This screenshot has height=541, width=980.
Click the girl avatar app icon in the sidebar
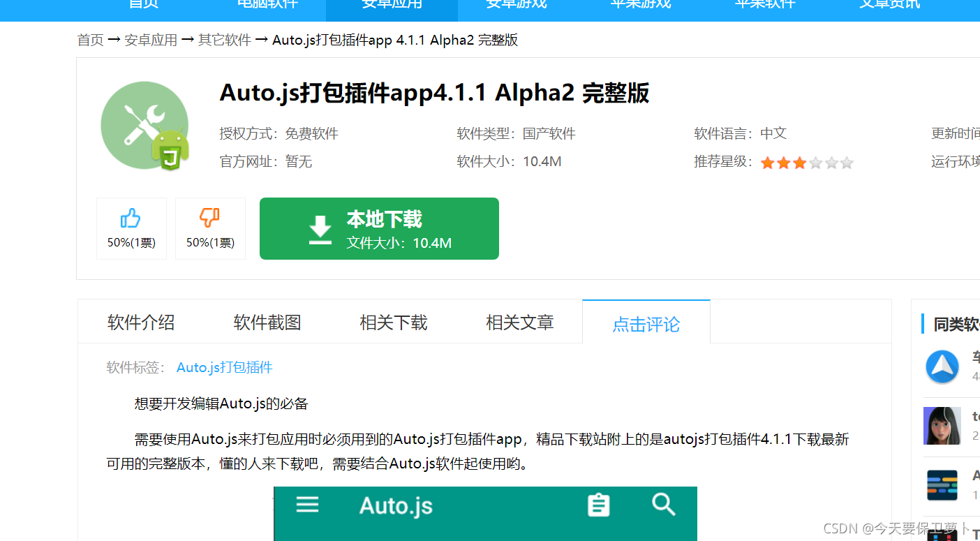pos(942,426)
